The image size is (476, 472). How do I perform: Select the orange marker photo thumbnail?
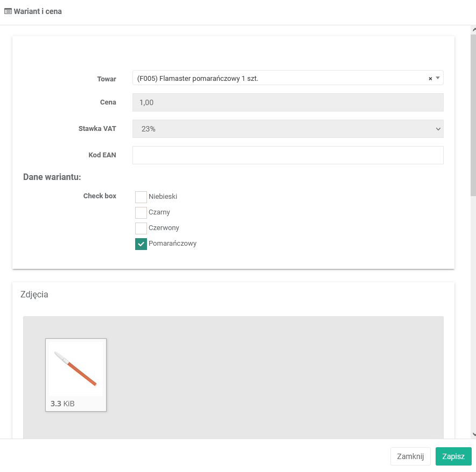[76, 369]
